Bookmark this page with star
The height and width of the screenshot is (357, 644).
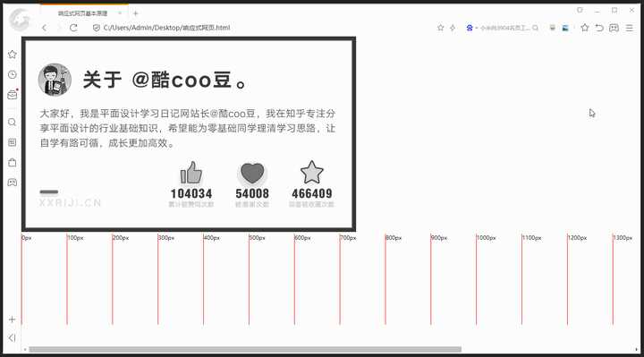coord(441,28)
